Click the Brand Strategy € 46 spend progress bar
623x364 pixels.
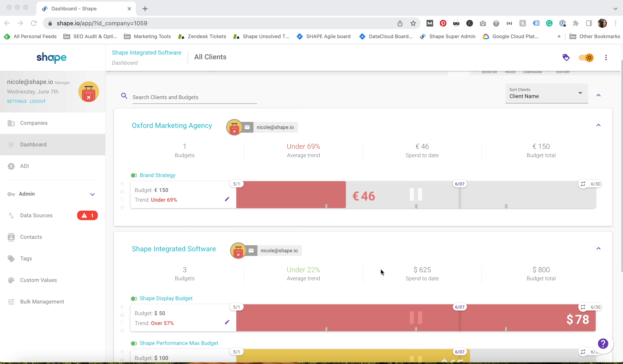pyautogui.click(x=291, y=195)
